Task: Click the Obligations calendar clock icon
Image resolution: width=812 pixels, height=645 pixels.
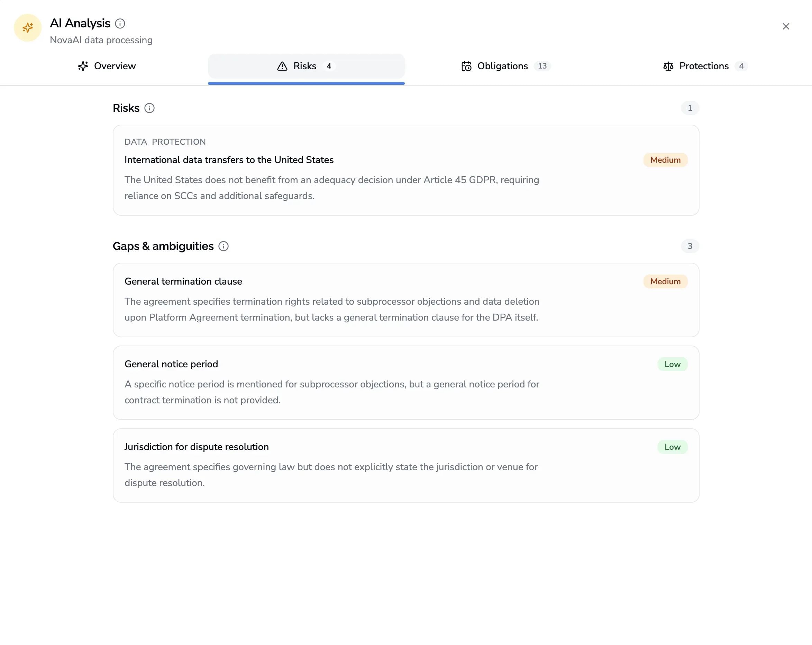Action: [466, 66]
